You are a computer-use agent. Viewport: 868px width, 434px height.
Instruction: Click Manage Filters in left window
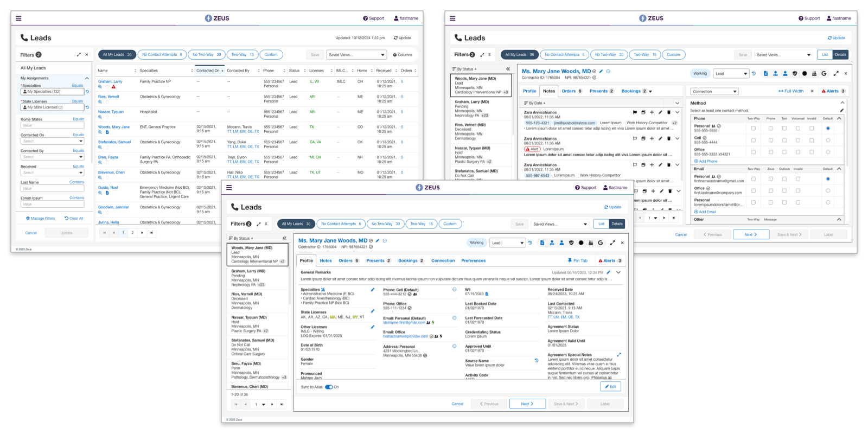click(x=41, y=219)
